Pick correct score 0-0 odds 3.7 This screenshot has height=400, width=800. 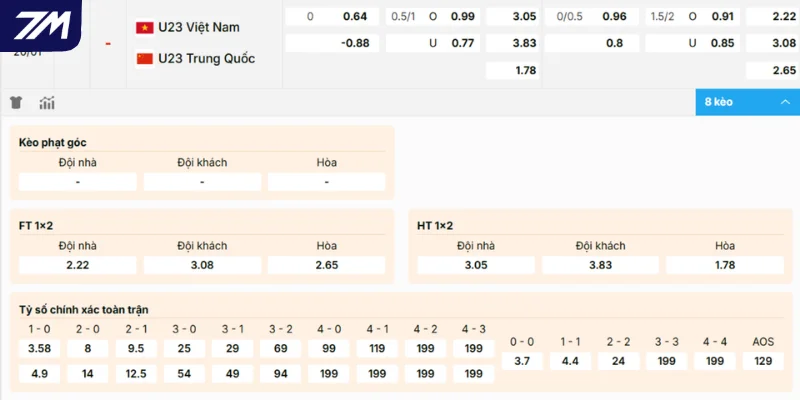(522, 361)
